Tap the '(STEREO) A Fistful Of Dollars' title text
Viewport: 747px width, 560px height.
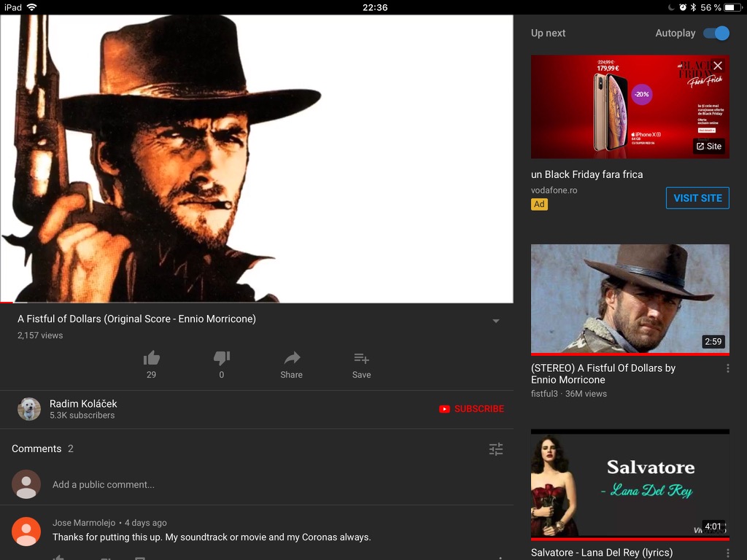(x=603, y=374)
